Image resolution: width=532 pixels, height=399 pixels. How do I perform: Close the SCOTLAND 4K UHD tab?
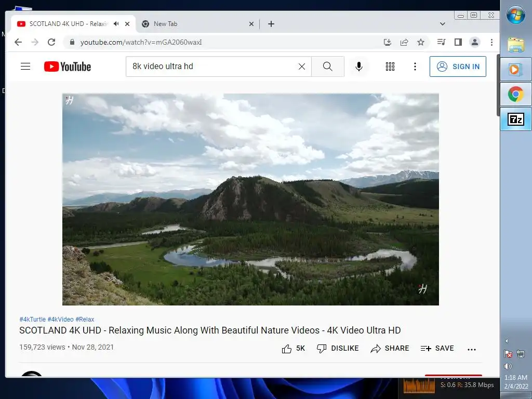coord(127,24)
